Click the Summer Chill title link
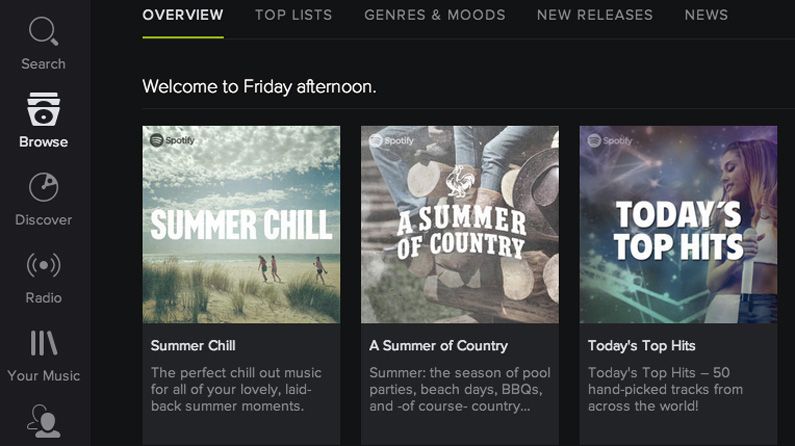Screen dimensions: 795x446 [193, 346]
